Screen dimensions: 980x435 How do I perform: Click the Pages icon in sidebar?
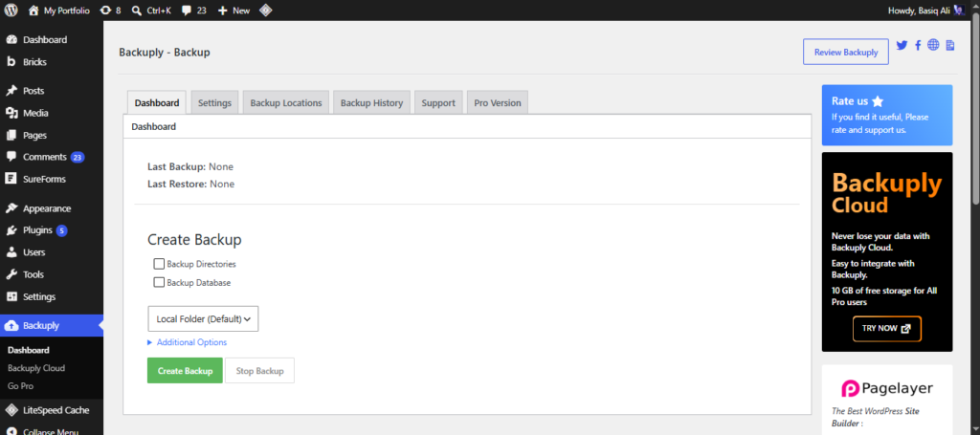click(x=11, y=135)
